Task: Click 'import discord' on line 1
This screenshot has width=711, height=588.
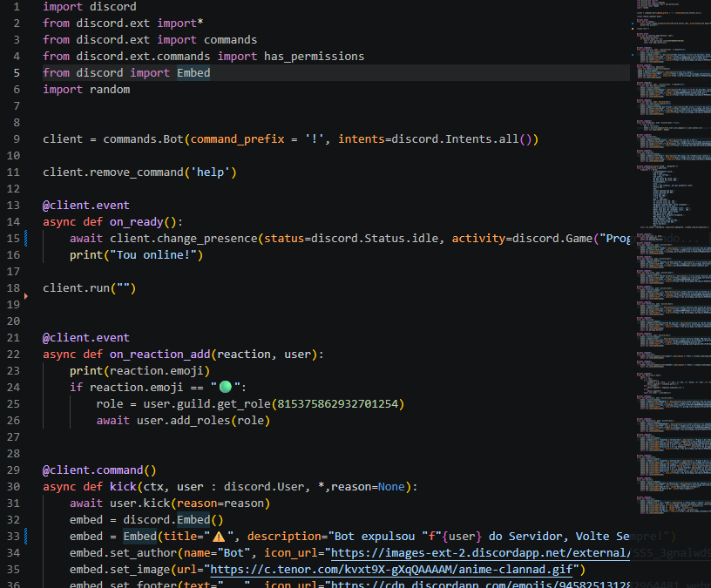Action: [x=90, y=7]
